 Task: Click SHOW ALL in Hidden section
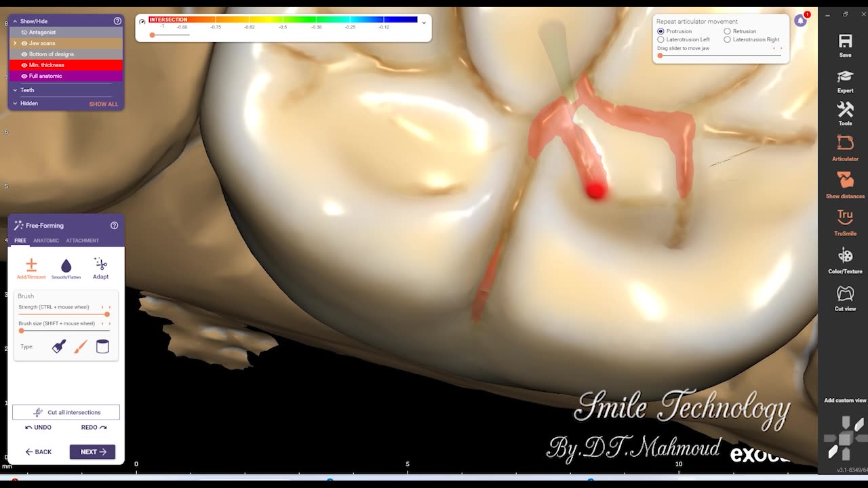coord(104,104)
